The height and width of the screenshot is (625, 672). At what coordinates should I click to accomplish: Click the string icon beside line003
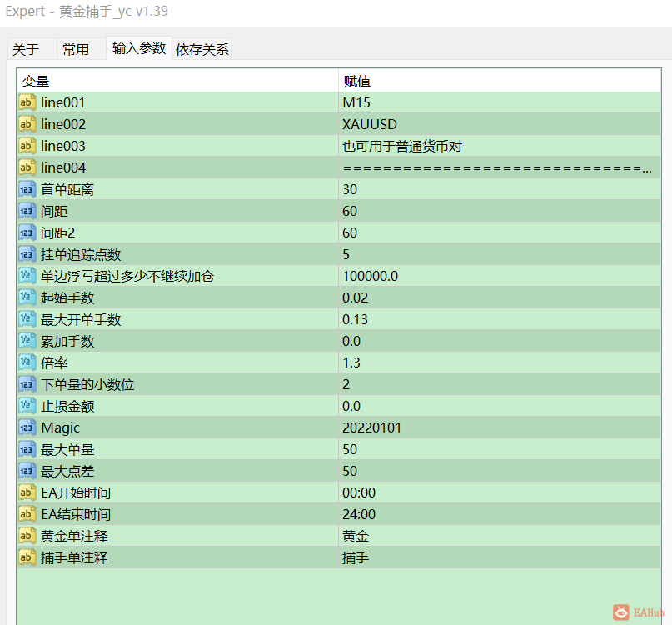(x=27, y=146)
